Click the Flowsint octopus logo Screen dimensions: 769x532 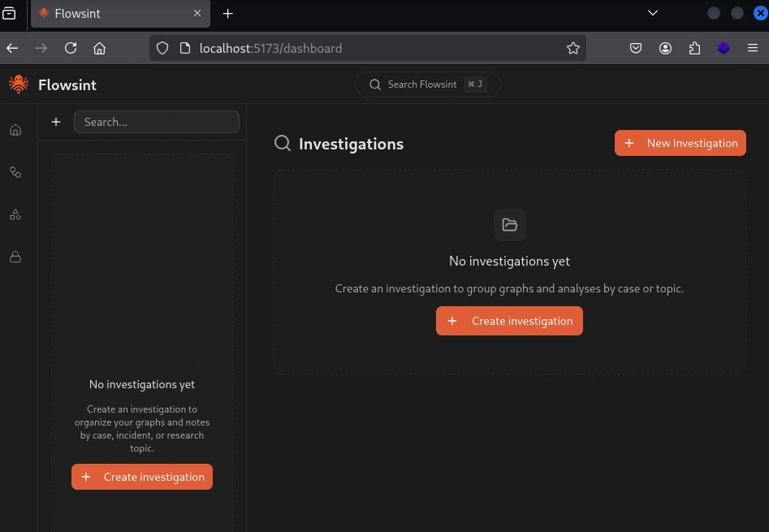point(18,84)
